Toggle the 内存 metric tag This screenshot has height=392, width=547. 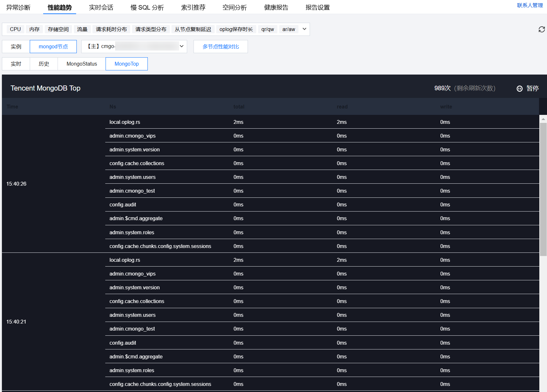point(34,29)
